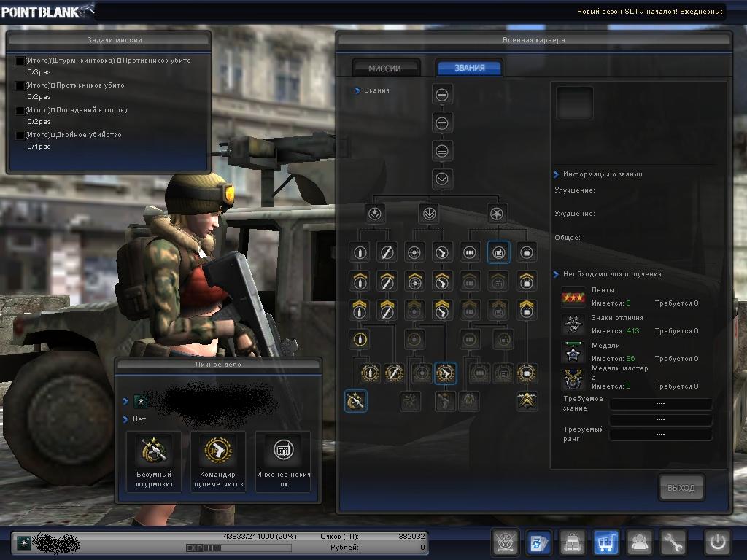Select the gold-ring bullet title icon

(360, 340)
